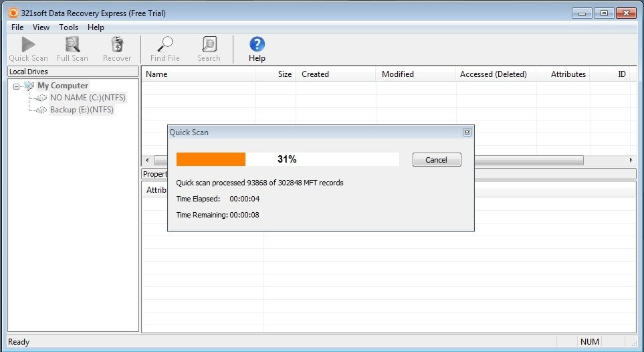The height and width of the screenshot is (352, 644).
Task: Select My Computer in Local Drives
Action: (x=63, y=86)
